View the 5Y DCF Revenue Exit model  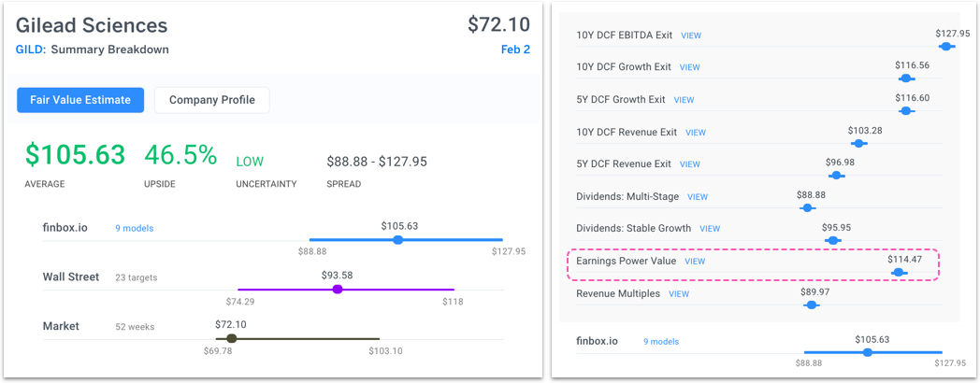pos(690,164)
